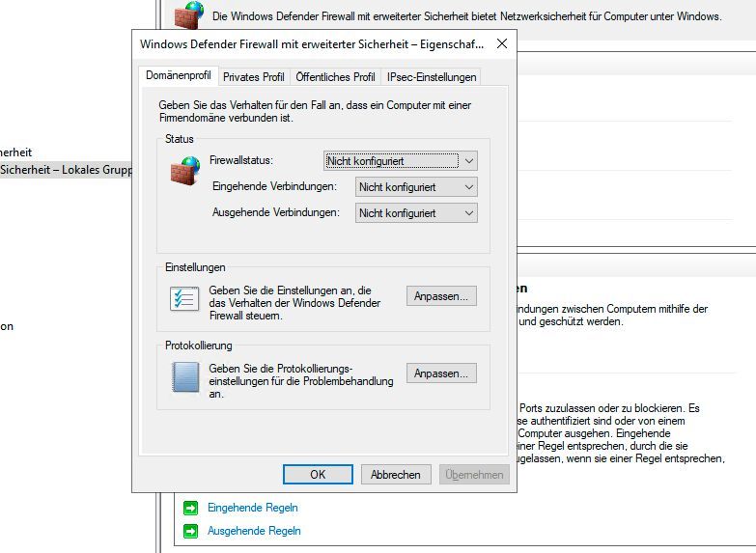Click the firewall globe icon in the background header
The height and width of the screenshot is (553, 756).
[x=189, y=15]
